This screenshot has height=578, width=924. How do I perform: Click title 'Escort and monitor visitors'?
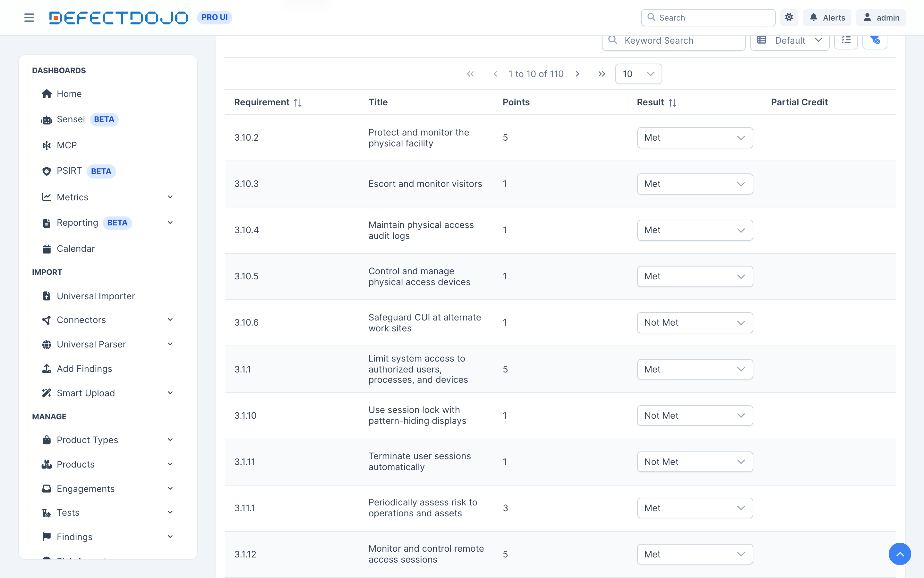click(x=425, y=184)
